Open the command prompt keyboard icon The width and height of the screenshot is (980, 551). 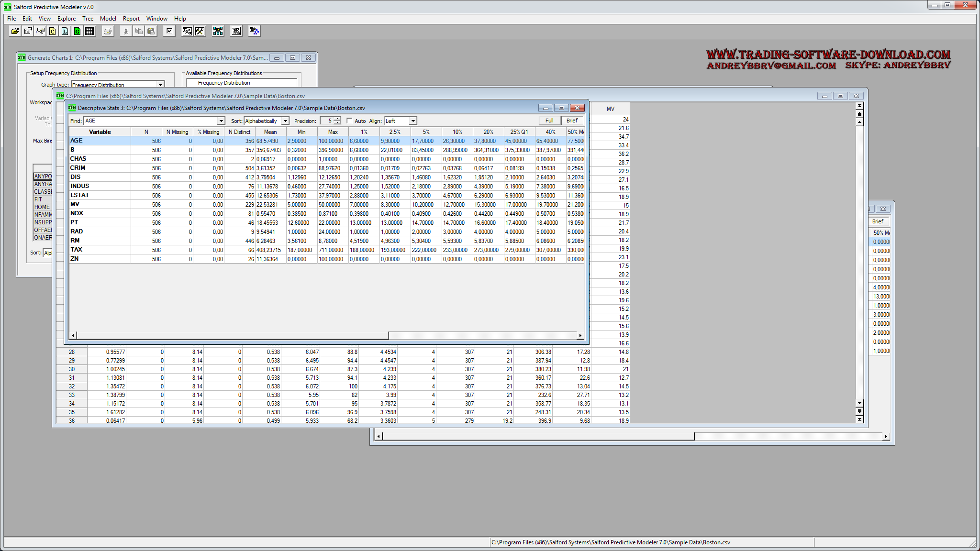pyautogui.click(x=41, y=31)
